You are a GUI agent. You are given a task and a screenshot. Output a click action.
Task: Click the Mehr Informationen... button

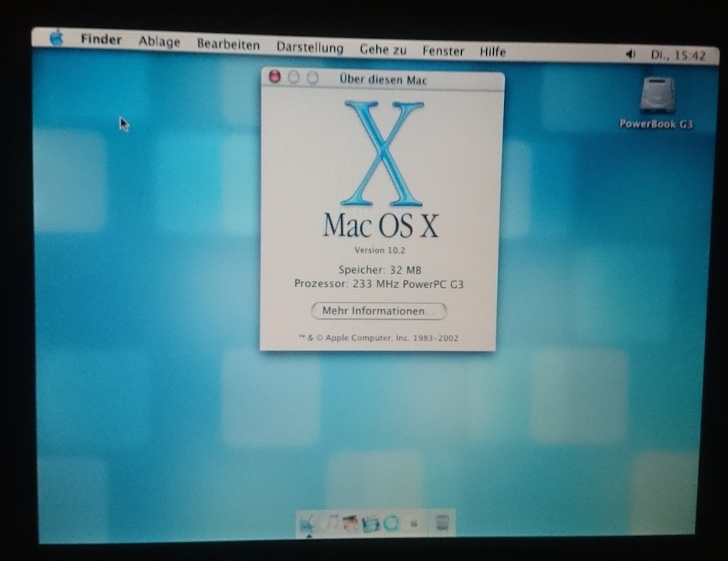pos(379,311)
